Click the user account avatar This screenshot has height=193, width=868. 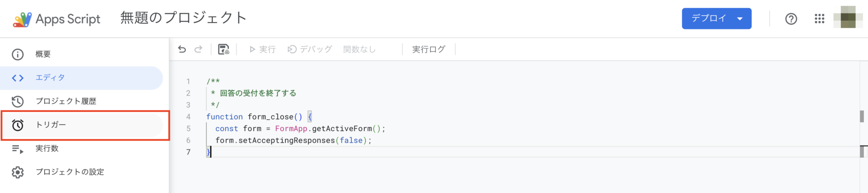pyautogui.click(x=848, y=18)
